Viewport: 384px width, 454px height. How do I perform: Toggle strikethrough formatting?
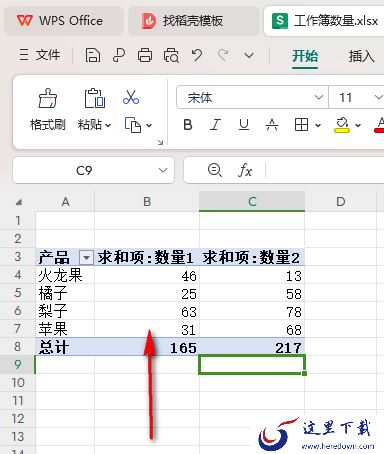click(x=272, y=125)
